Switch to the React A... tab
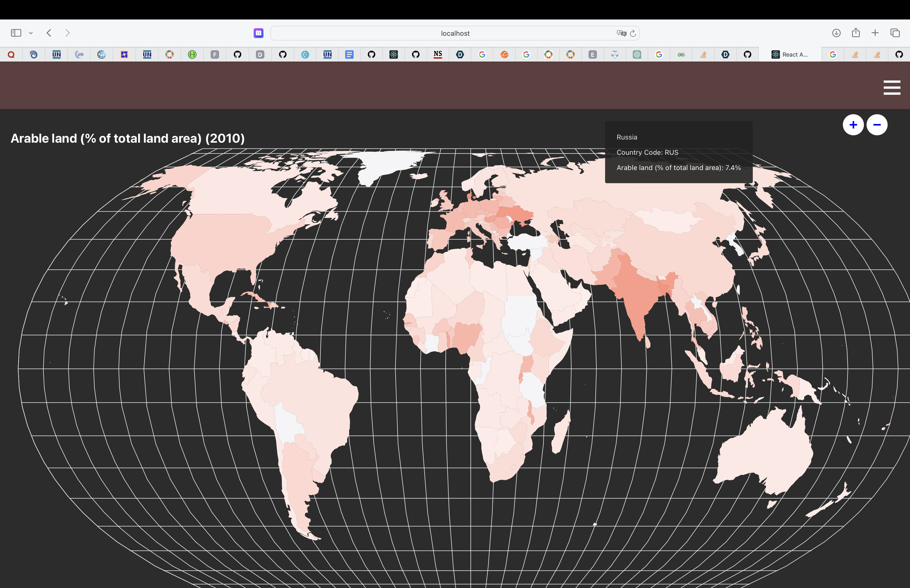This screenshot has width=910, height=588. (790, 54)
